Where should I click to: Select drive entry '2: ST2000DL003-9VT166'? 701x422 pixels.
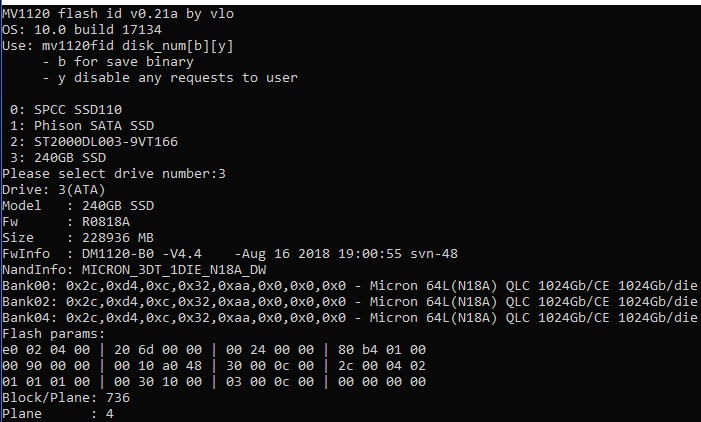coord(90,141)
